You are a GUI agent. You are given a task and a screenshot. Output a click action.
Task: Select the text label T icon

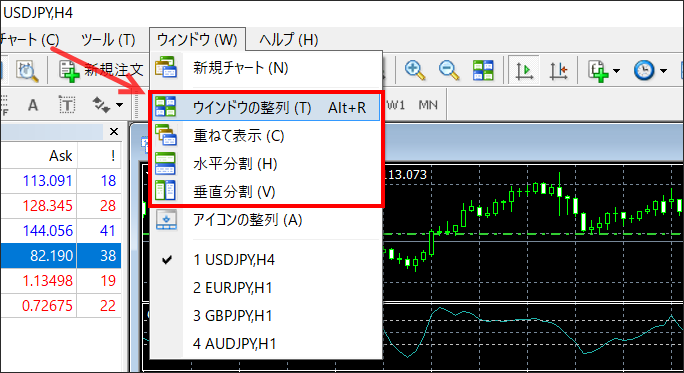click(x=67, y=105)
